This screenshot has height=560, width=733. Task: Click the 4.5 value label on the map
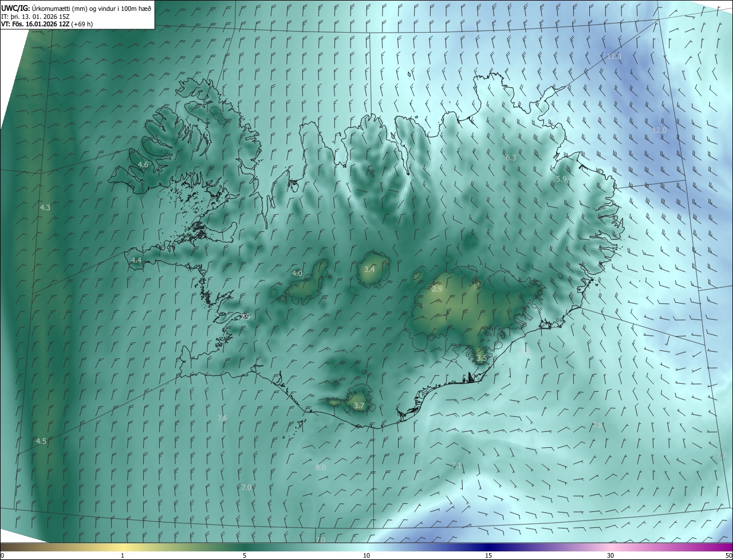pos(41,441)
